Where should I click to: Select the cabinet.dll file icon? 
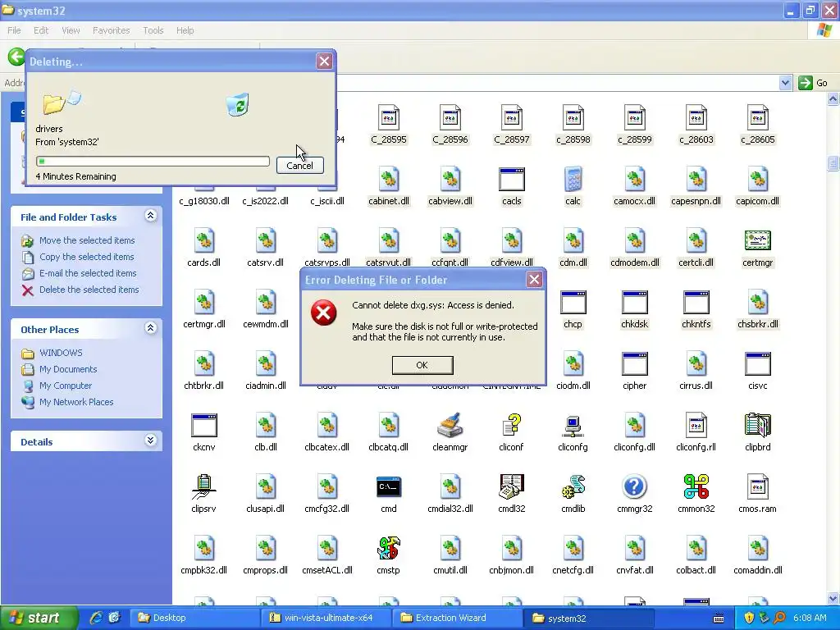click(x=388, y=180)
